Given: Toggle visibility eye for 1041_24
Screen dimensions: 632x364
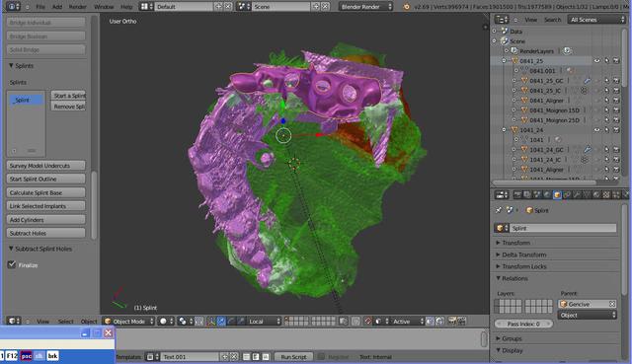Looking at the screenshot, I should pos(596,130).
